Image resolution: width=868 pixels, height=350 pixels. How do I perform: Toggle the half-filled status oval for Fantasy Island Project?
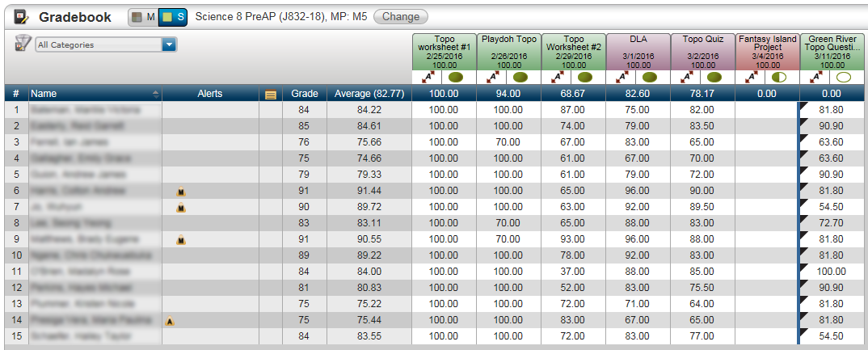(780, 78)
